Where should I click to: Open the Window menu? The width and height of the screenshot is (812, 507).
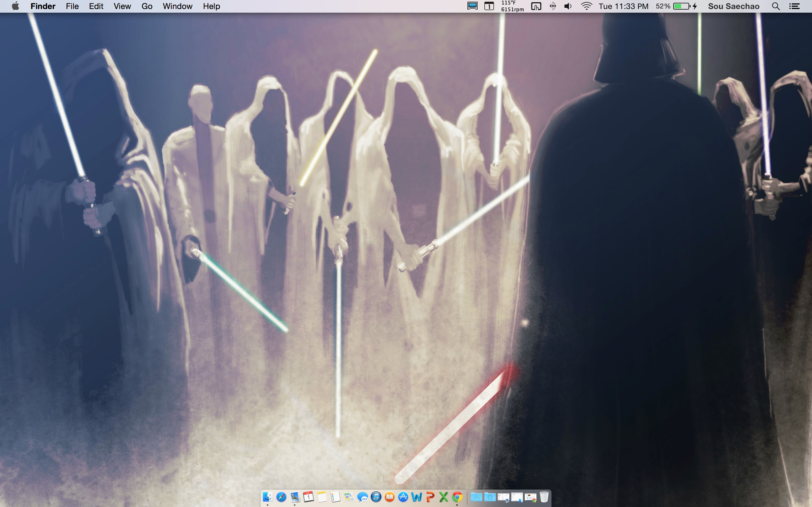[177, 6]
